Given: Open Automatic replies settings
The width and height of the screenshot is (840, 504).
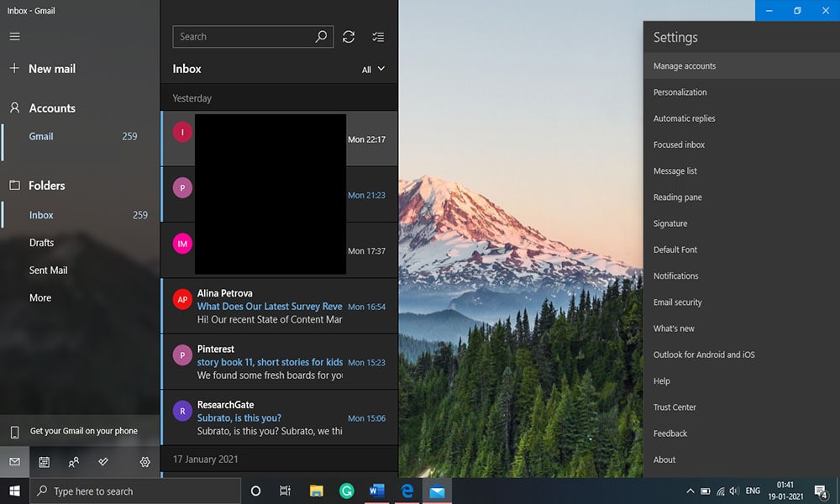Looking at the screenshot, I should coord(742,118).
